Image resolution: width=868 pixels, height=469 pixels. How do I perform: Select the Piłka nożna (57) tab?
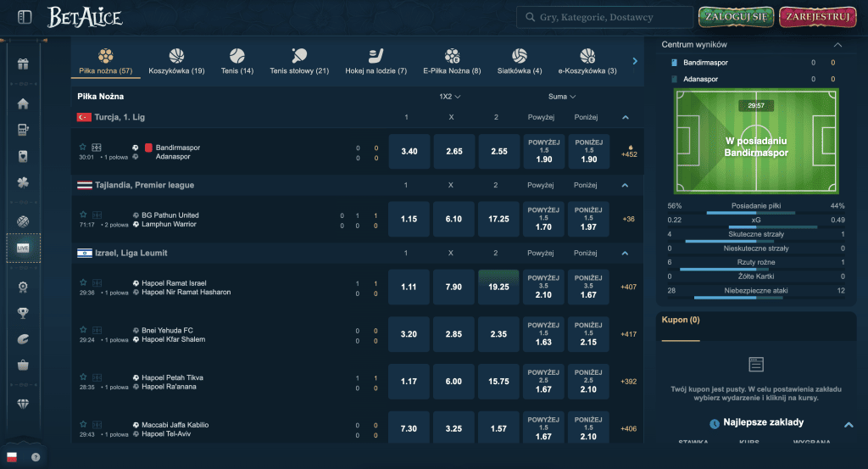[106, 61]
